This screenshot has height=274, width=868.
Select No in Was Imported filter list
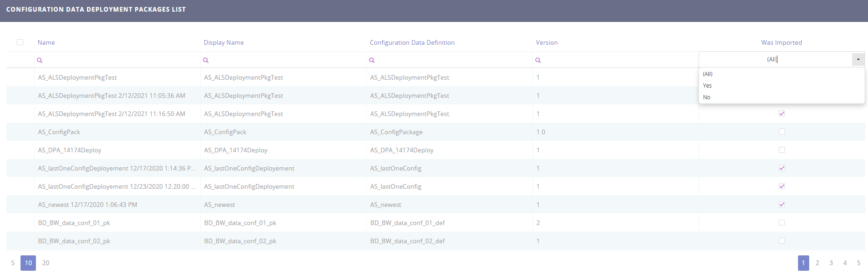[707, 97]
